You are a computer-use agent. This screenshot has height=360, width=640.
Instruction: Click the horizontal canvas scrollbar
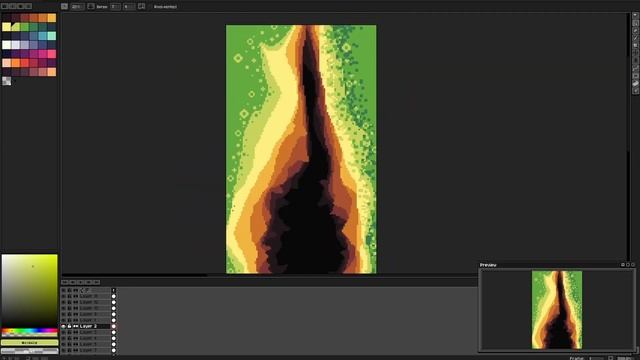(x=135, y=276)
